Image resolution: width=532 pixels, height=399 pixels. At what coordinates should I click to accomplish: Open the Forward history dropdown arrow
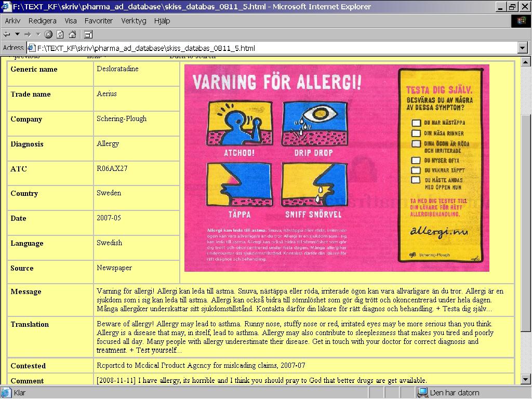38,34
